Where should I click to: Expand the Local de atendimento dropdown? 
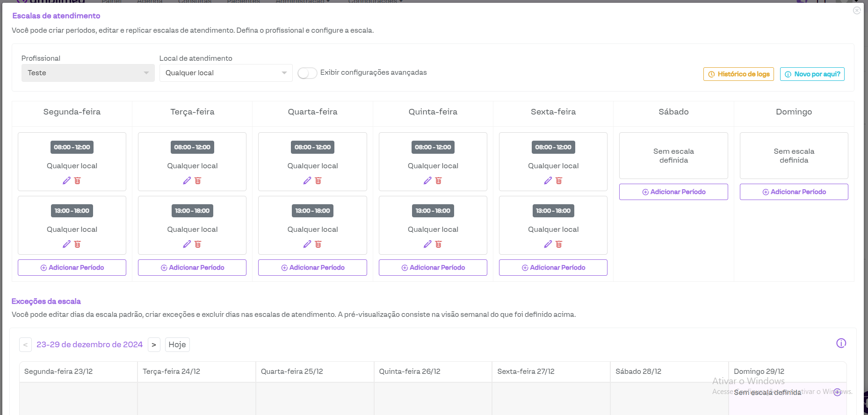[x=226, y=73]
